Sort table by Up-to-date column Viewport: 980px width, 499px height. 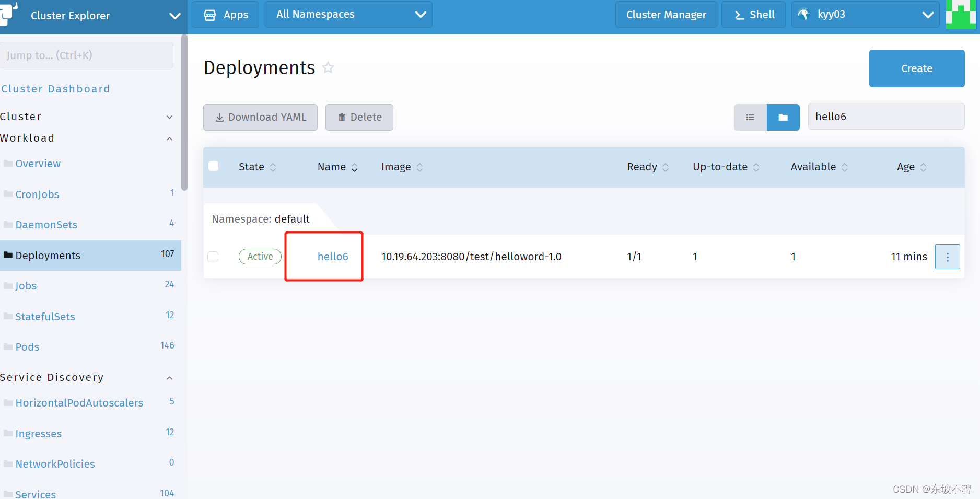tap(726, 167)
